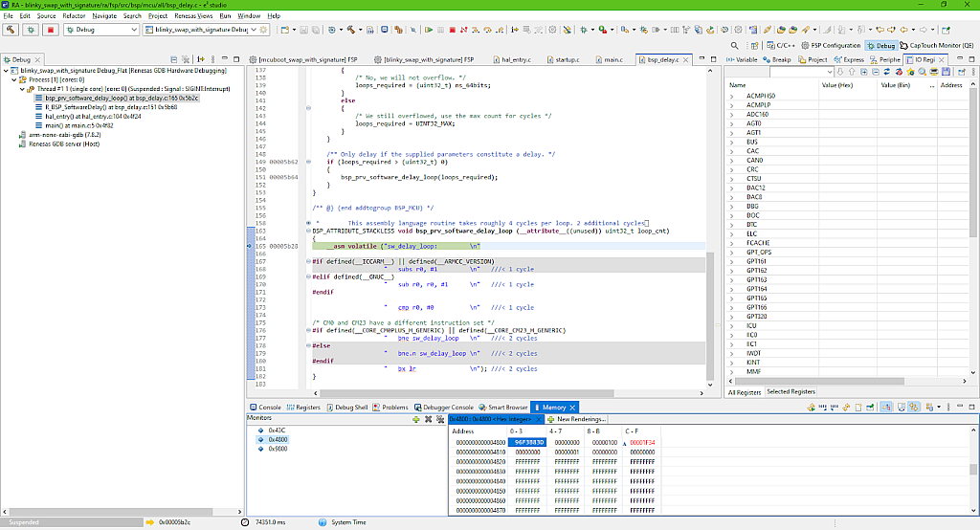Toggle the C/C++ perspective button
The height and width of the screenshot is (530, 980).
click(782, 45)
